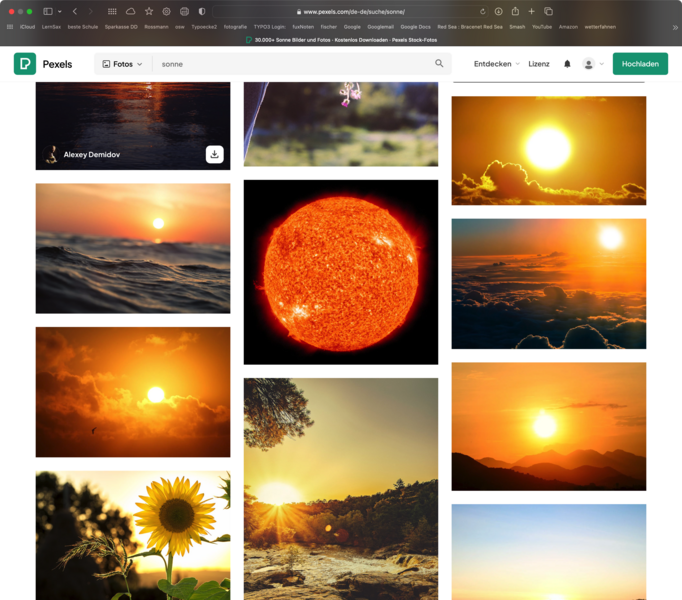
Task: Open the Fotos search type dropdown
Action: [x=122, y=64]
